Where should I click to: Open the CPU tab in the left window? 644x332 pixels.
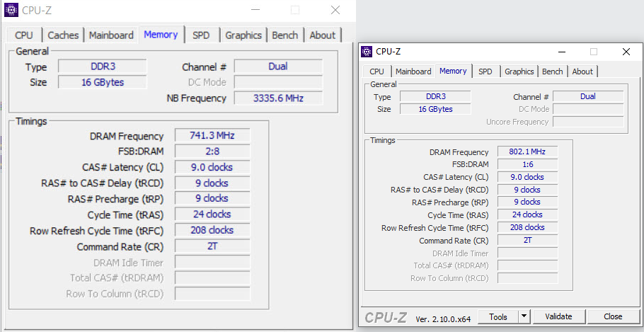click(x=24, y=35)
